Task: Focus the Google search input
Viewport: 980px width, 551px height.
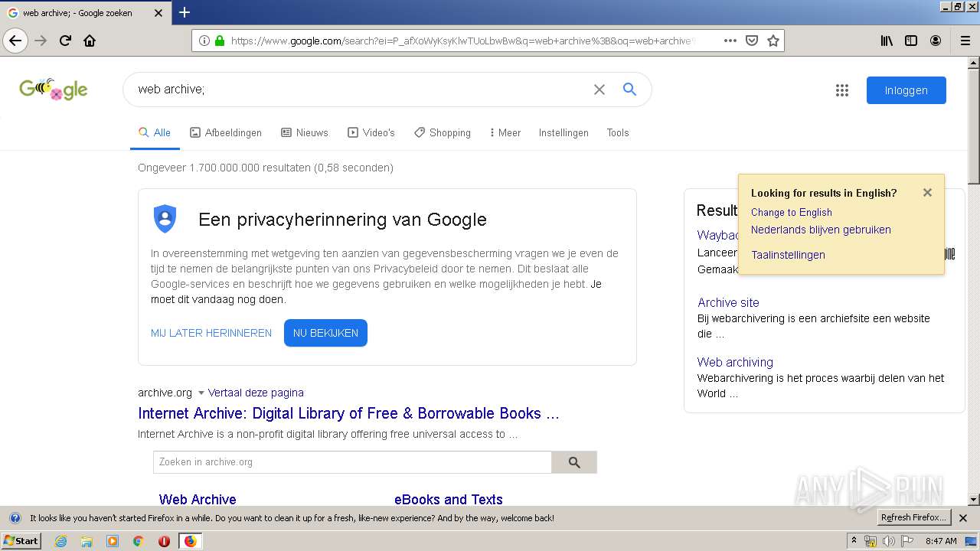Action: click(360, 90)
